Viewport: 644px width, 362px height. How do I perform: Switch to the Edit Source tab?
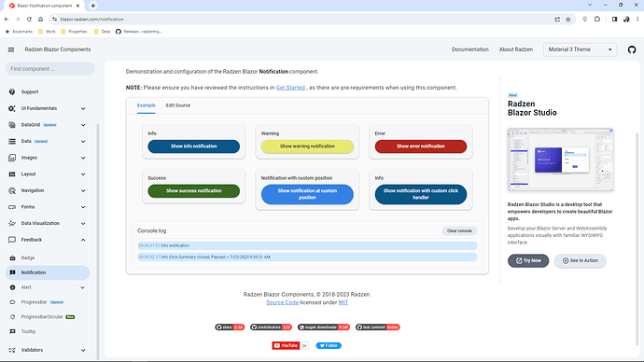click(x=178, y=105)
